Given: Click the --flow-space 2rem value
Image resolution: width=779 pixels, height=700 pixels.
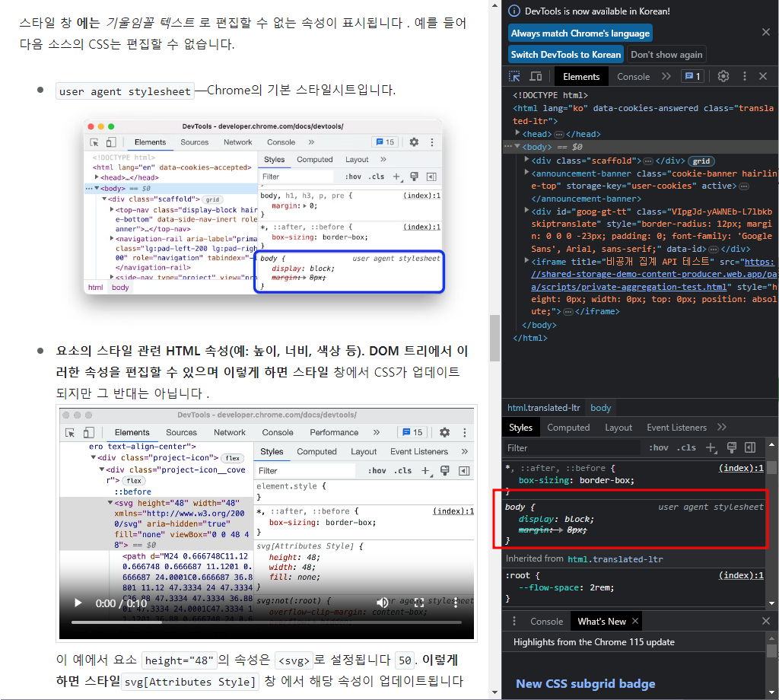Looking at the screenshot, I should click(599, 587).
